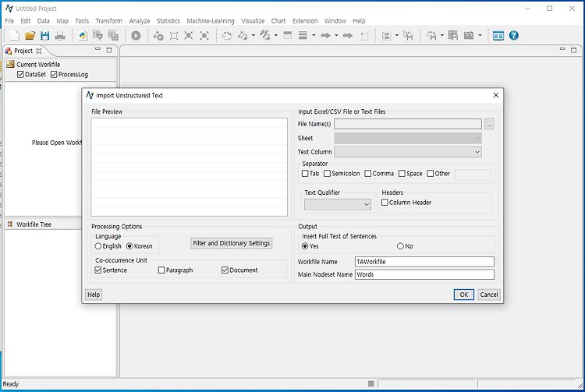Enable the Other separator checkbox
This screenshot has width=585, height=392.
[x=430, y=174]
